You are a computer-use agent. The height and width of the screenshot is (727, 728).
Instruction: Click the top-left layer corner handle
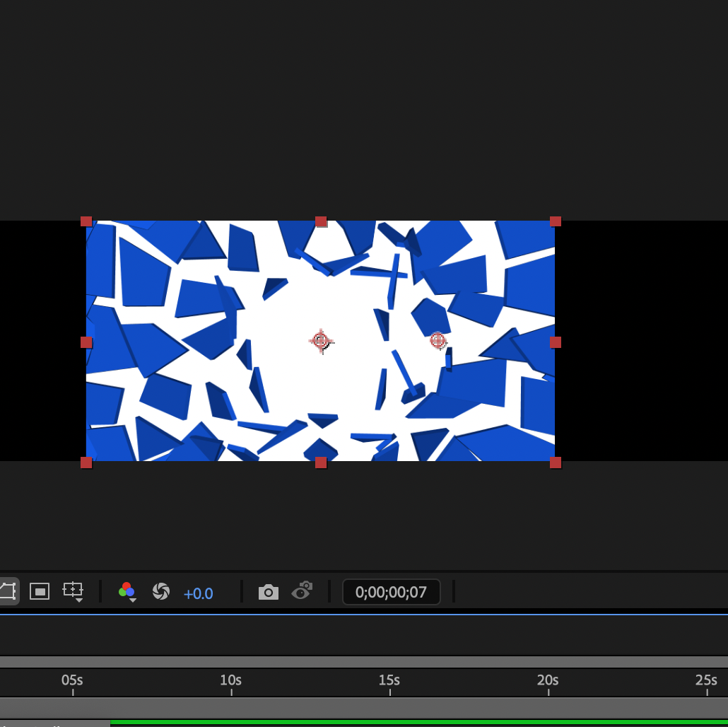tap(86, 221)
